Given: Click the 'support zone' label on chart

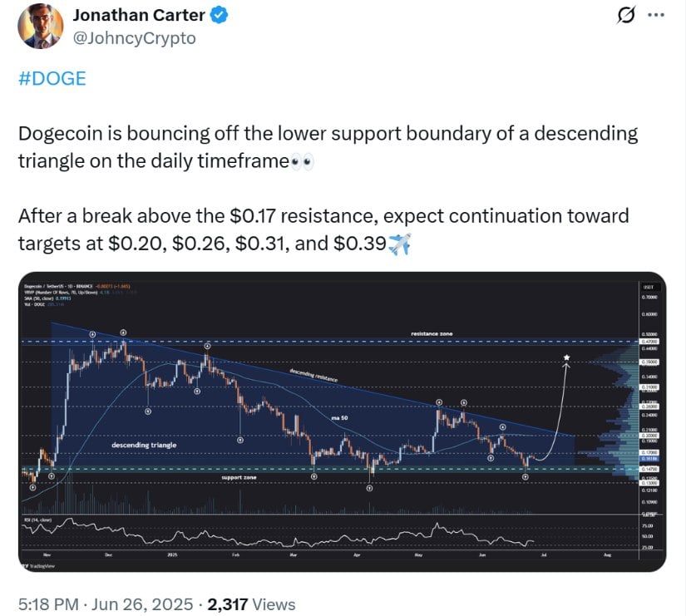Looking at the screenshot, I should click(x=239, y=477).
